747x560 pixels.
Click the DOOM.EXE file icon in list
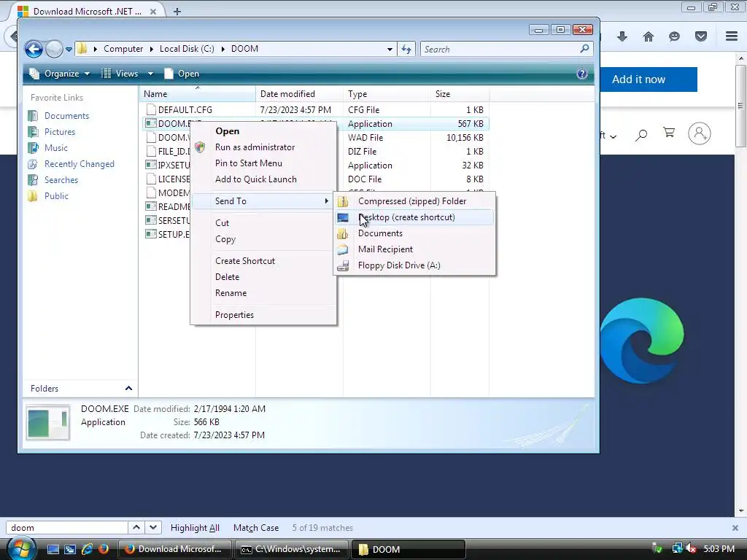coord(151,124)
